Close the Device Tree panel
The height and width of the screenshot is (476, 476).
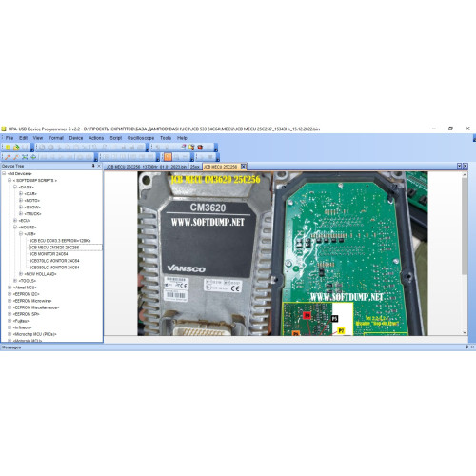pyautogui.click(x=99, y=166)
